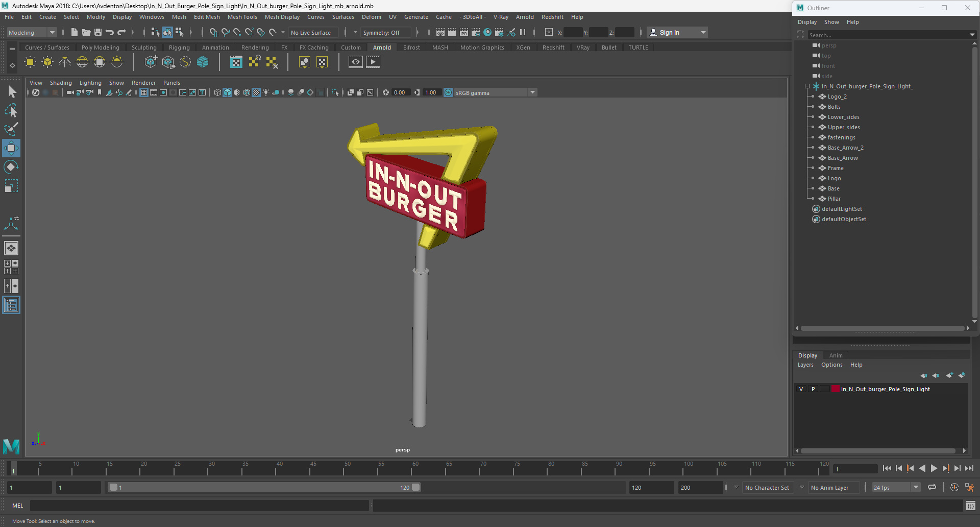
Task: Select the Lasso select tool
Action: (11, 110)
